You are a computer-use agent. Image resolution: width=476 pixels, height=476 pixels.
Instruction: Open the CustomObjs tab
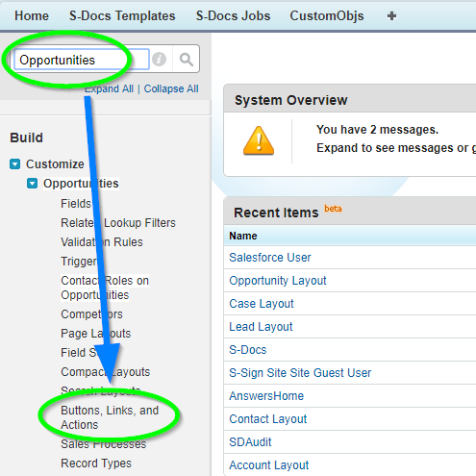(x=327, y=15)
